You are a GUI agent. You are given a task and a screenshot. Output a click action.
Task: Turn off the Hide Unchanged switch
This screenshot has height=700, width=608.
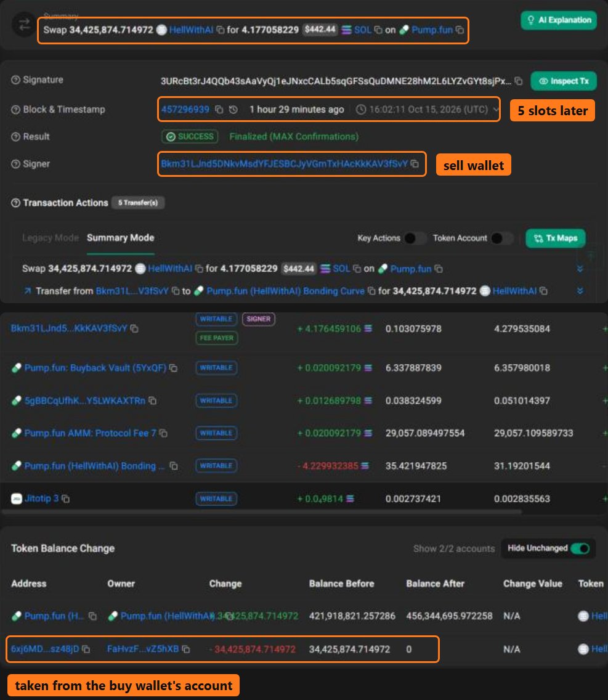[580, 548]
